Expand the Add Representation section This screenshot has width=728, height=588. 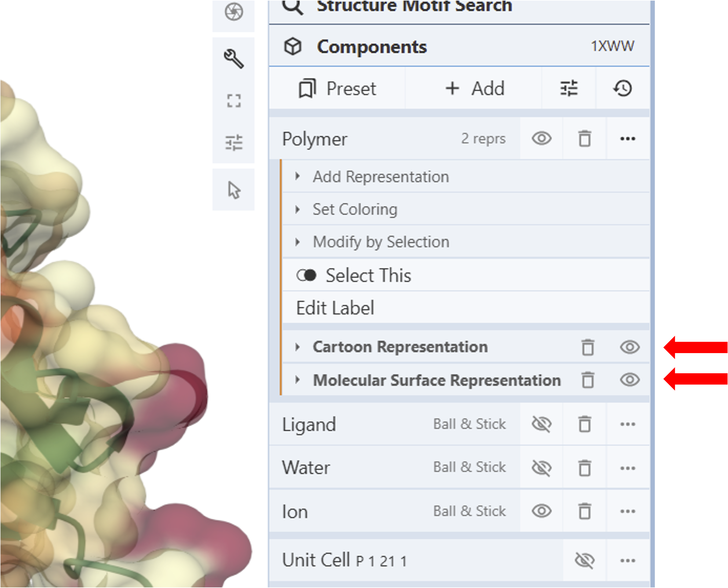381,177
